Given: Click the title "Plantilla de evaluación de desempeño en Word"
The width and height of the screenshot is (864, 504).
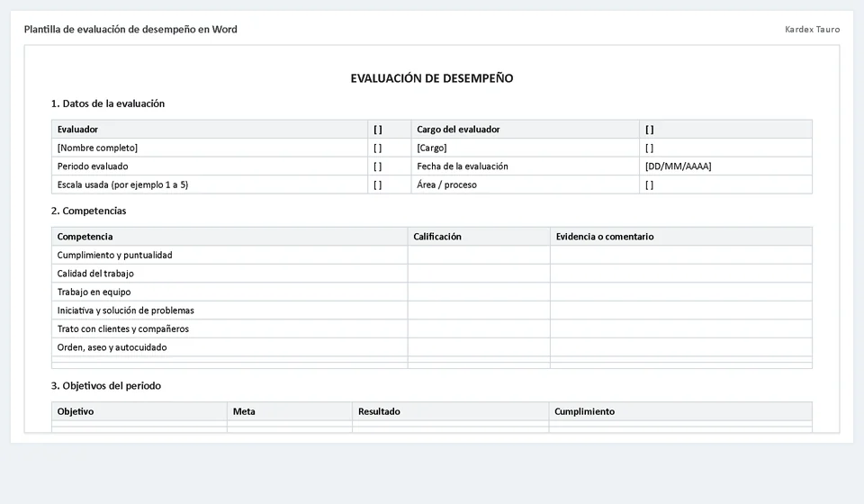Looking at the screenshot, I should click(x=130, y=29).
